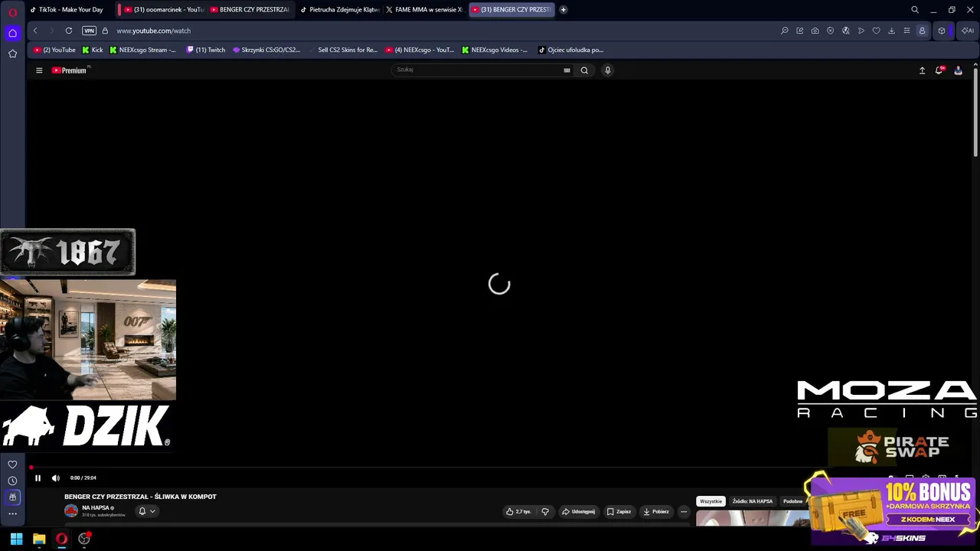Open the video more actions ellipsis
This screenshot has width=980, height=551.
point(684,511)
